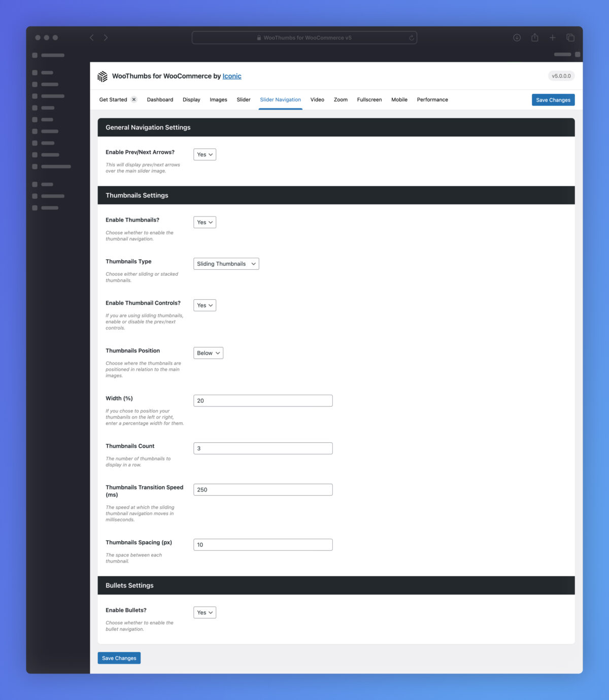
Task: Follow the Iconic link in header
Action: 232,76
